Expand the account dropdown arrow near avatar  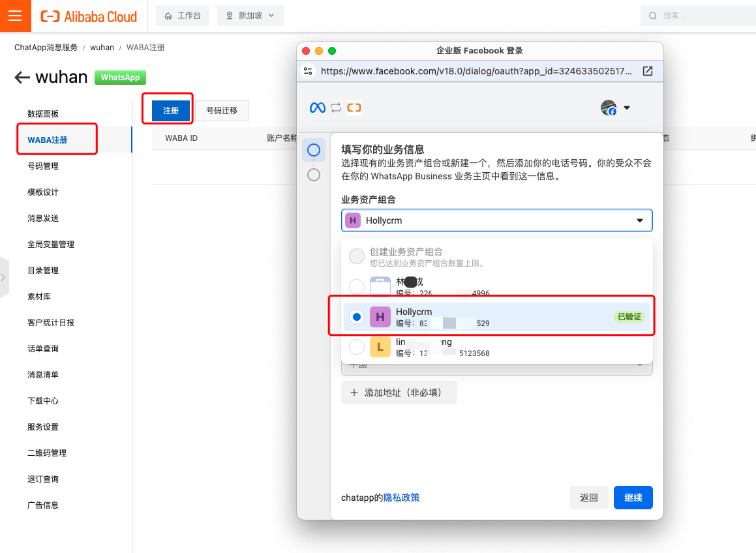(x=627, y=108)
